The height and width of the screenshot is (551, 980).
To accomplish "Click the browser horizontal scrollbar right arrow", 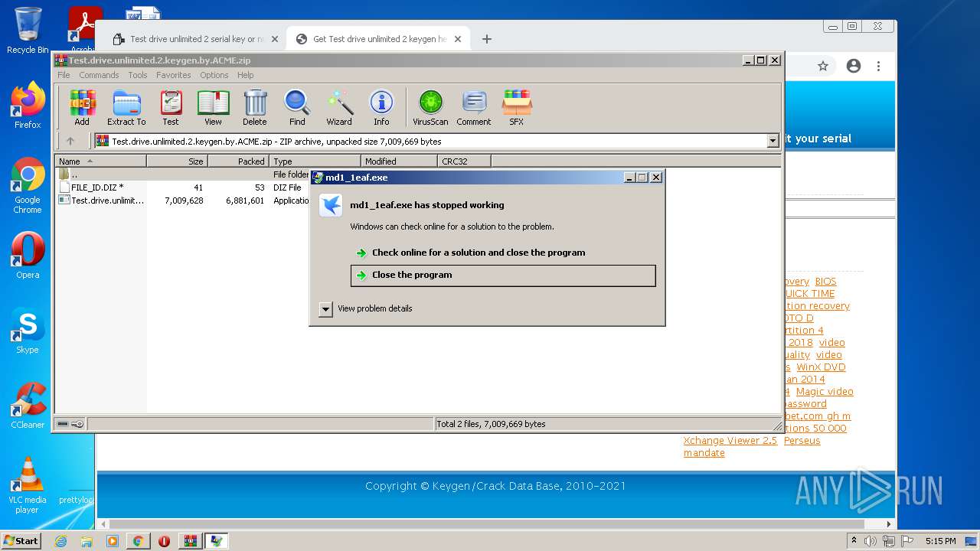I will coord(889,524).
